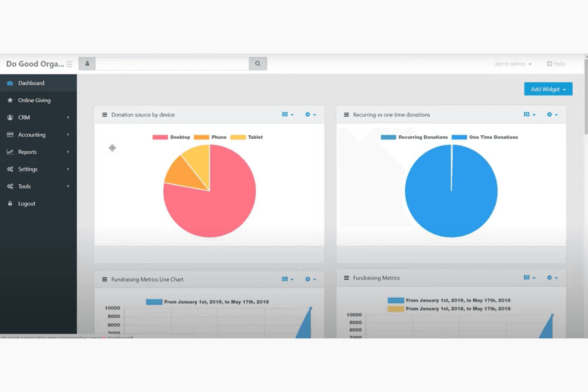Open the Dashboard menu item
This screenshot has width=588, height=392.
click(39, 83)
